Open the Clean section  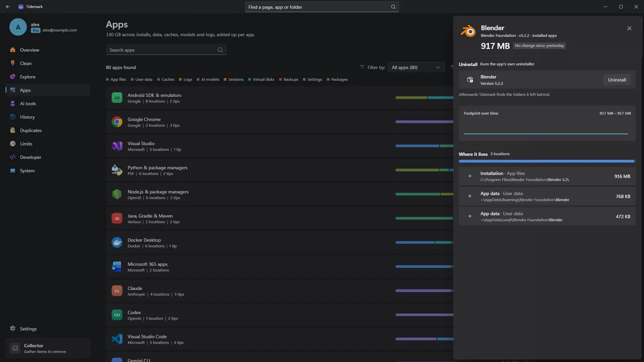pyautogui.click(x=47, y=63)
